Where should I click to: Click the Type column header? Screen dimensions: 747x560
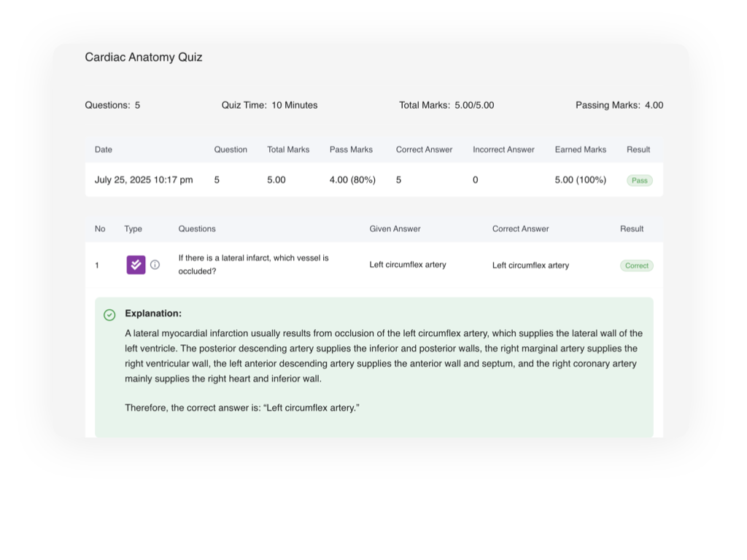(x=133, y=228)
